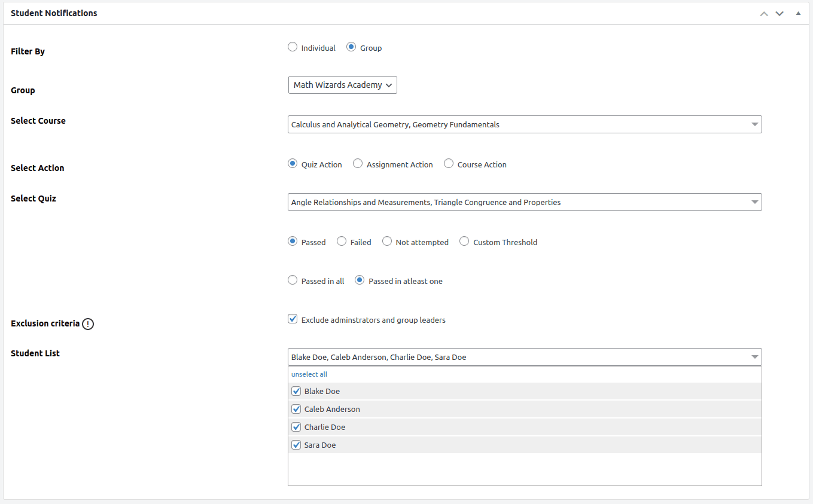813x504 pixels.
Task: Choose the Course Action option
Action: (449, 164)
